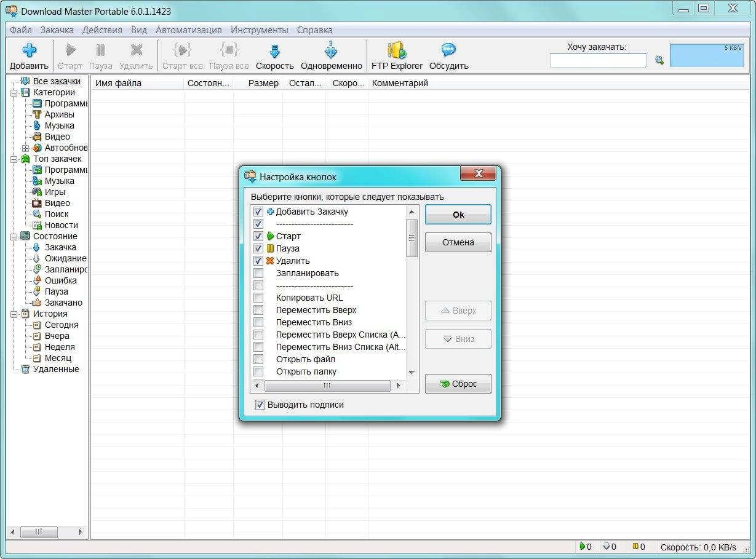Click the Отмена button
Screen dimensions: 756x559
pyautogui.click(x=458, y=242)
